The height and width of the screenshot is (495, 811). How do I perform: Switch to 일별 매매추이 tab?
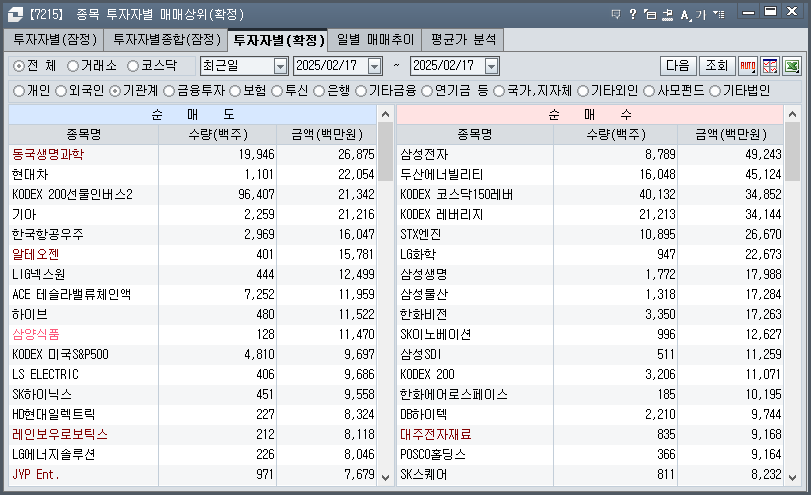(x=375, y=40)
